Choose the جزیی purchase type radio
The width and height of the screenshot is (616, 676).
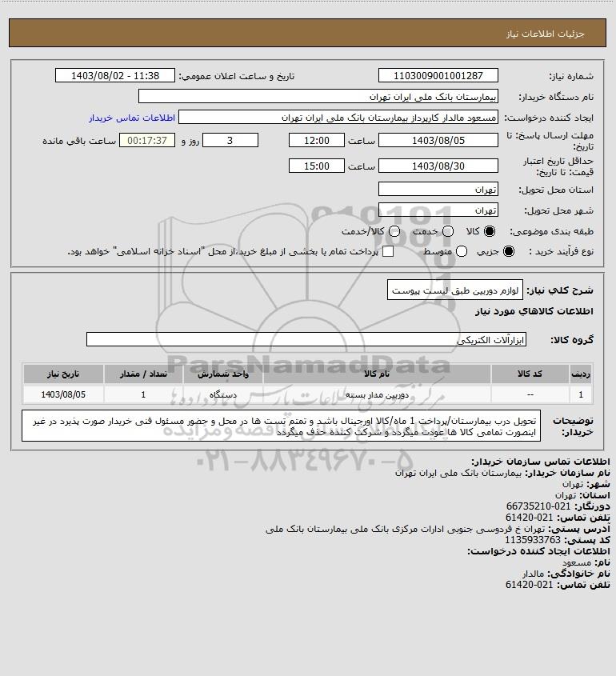509,251
